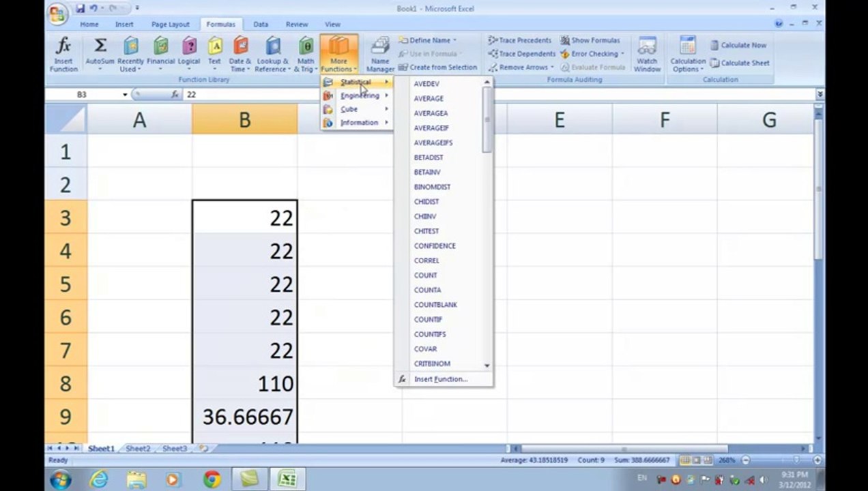Switch to the Data tab
This screenshot has height=491, width=868.
[261, 24]
